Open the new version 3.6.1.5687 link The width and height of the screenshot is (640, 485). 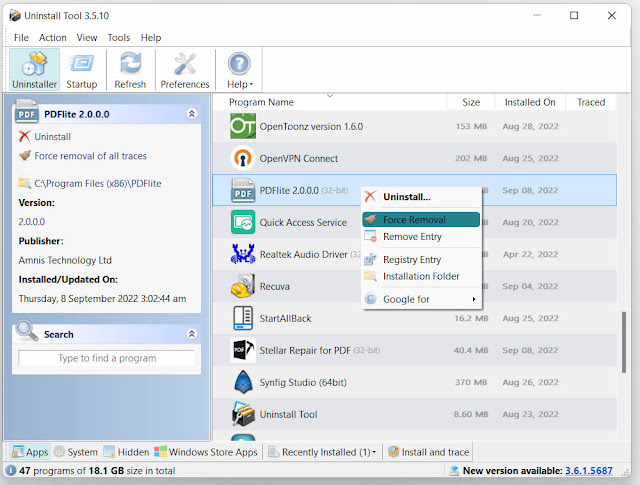[x=589, y=471]
